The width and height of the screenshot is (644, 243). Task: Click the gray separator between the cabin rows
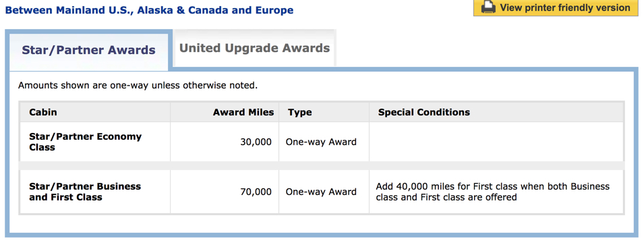click(x=322, y=165)
